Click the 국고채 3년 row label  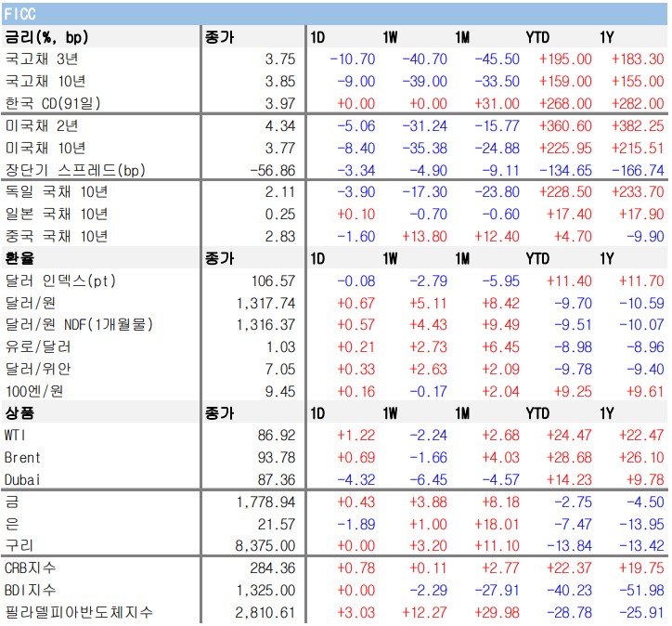click(x=42, y=59)
